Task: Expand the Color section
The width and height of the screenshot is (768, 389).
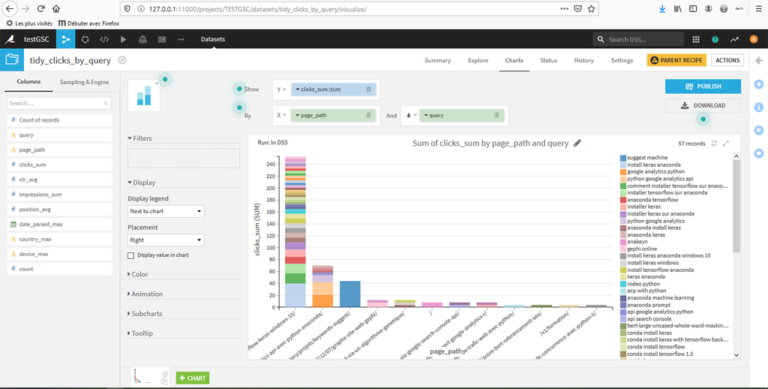Action: [x=138, y=274]
